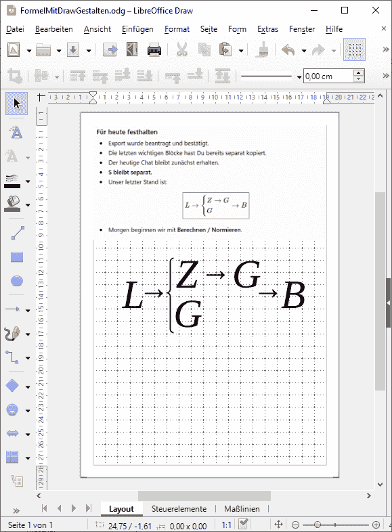Viewport: 392px width, 532px height.
Task: Print the document using the printer icon
Action: 154,50
